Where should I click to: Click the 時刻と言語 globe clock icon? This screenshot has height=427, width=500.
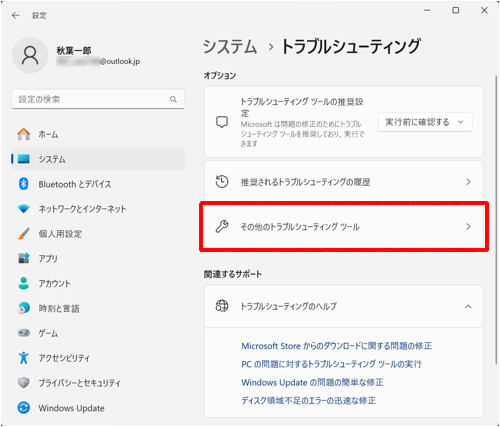pyautogui.click(x=24, y=308)
